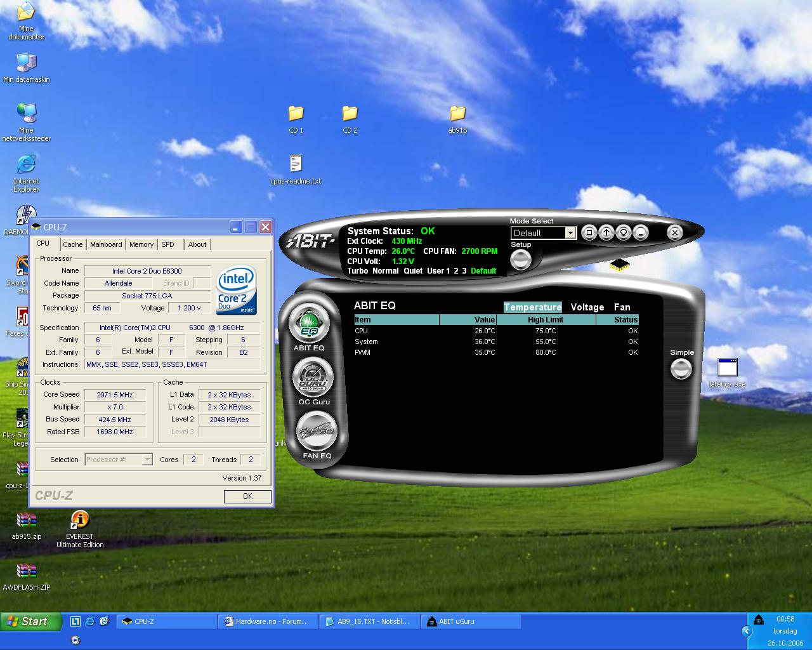Click the Core Speed 2971.5 MHz field
The width and height of the screenshot is (812, 650).
pyautogui.click(x=115, y=395)
